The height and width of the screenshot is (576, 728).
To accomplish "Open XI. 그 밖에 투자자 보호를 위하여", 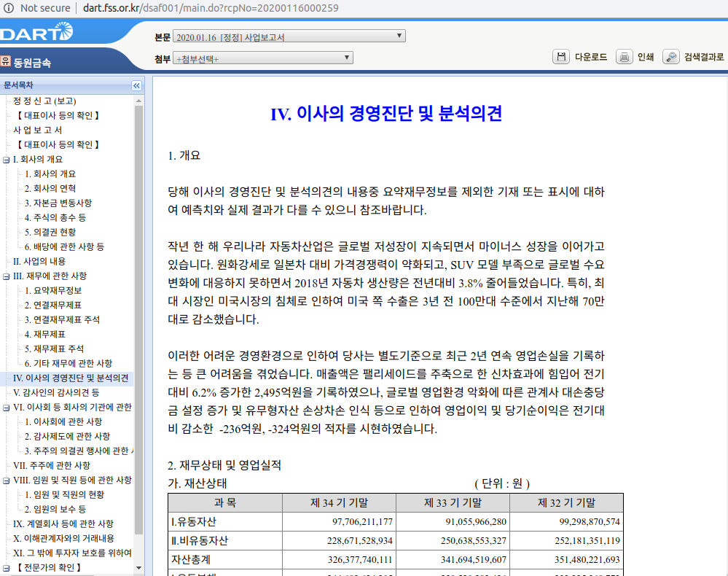I will tap(72, 553).
